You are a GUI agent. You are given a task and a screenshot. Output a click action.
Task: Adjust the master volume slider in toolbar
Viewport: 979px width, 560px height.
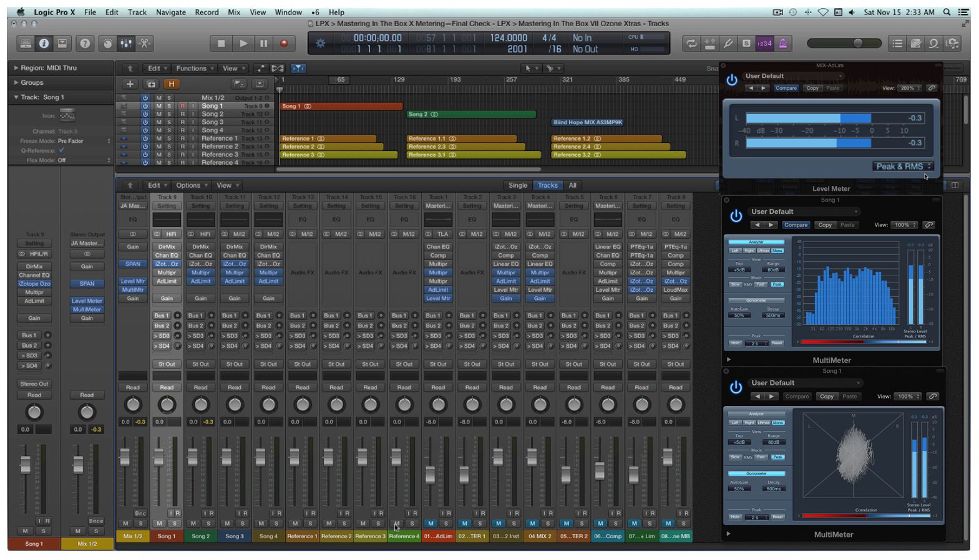coord(844,43)
